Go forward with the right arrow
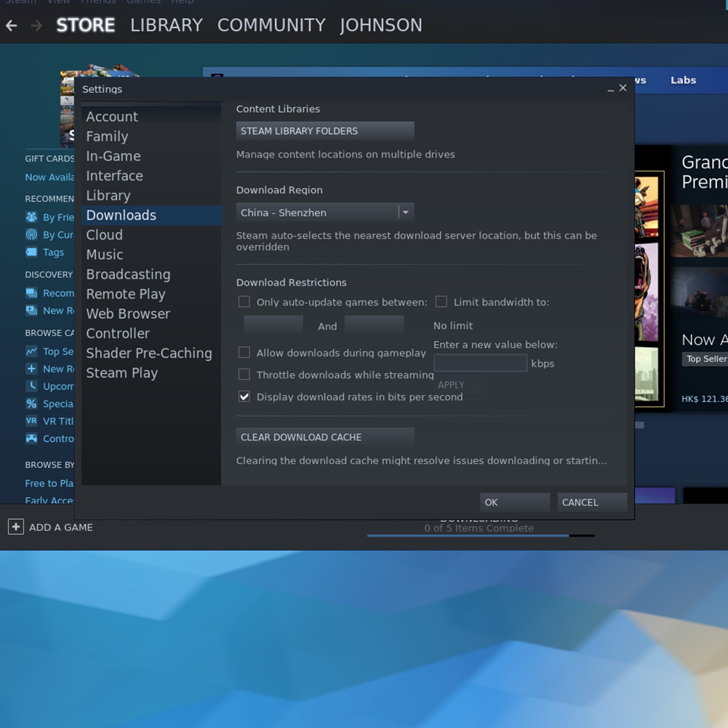Screen dimensions: 728x728 36,25
